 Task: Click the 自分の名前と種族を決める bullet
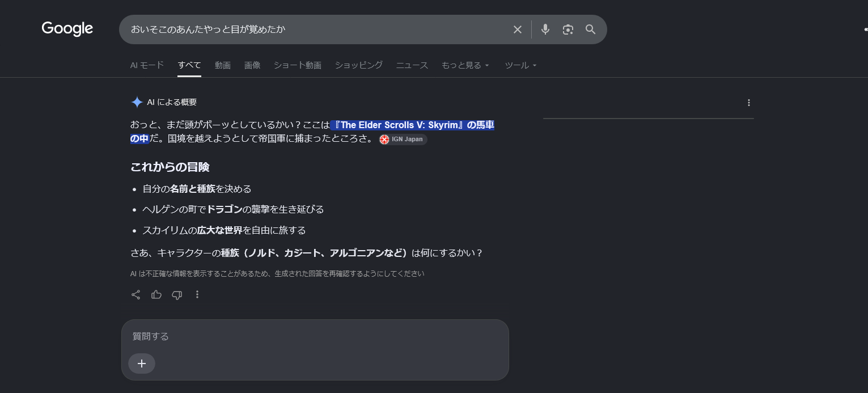tap(197, 189)
